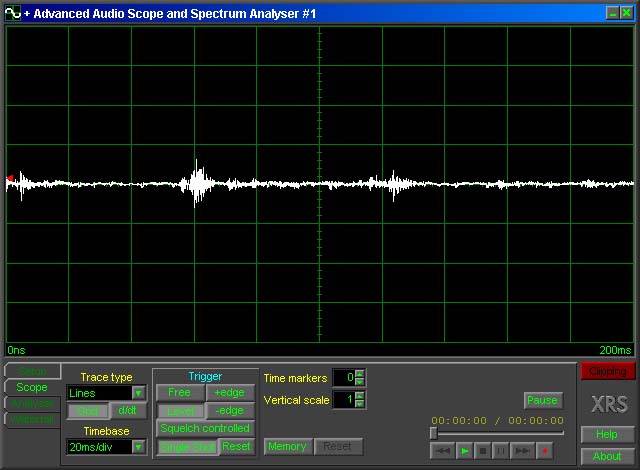Image resolution: width=640 pixels, height=470 pixels.
Task: Click the red trigger level marker on scope
Action: point(10,177)
